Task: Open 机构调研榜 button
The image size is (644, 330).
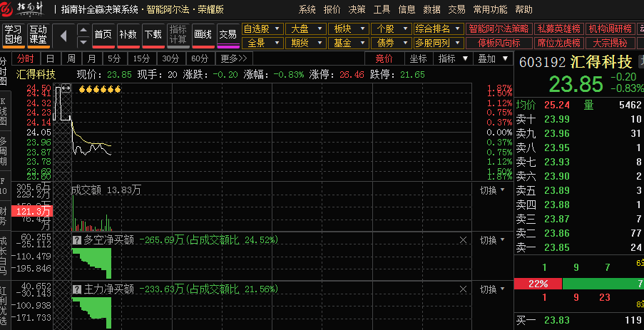Action: 610,29
